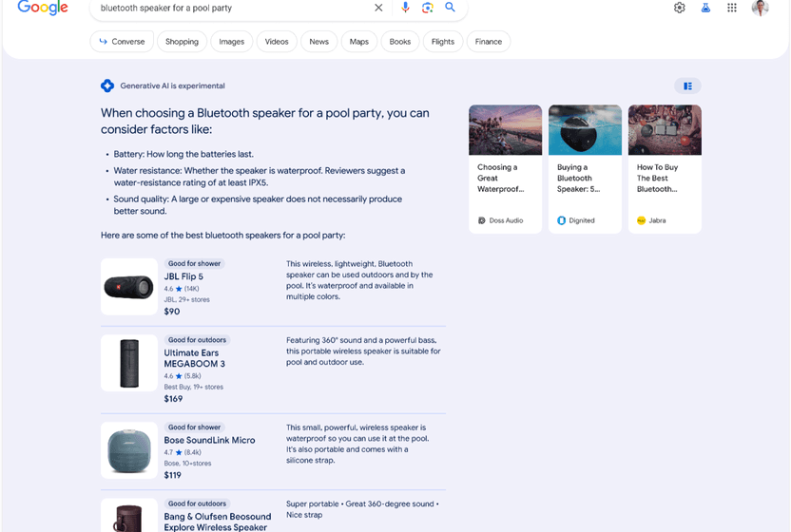Toggle generative AI layout view icon
This screenshot has width=791, height=532.
(687, 86)
